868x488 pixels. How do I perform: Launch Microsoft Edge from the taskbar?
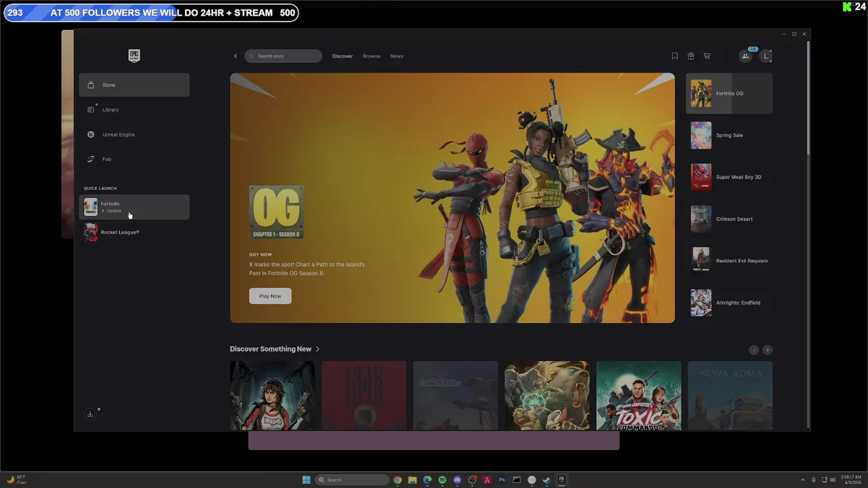point(427,480)
